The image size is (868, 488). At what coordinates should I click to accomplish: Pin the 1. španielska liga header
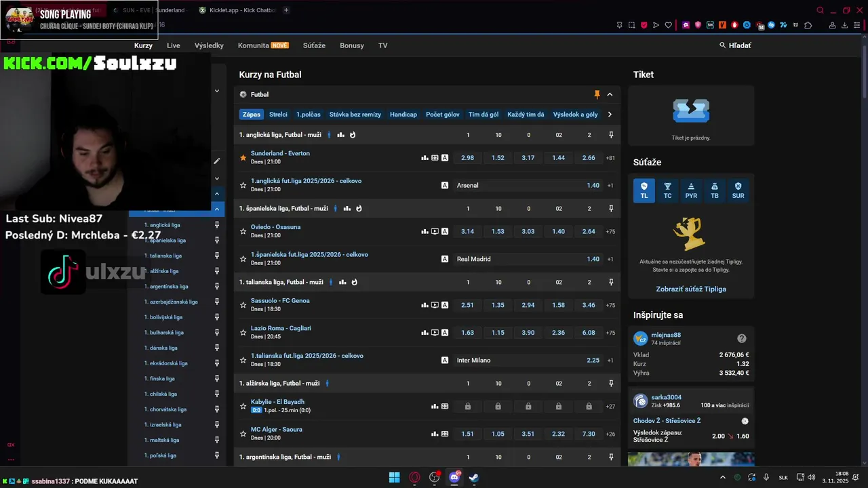pyautogui.click(x=611, y=209)
